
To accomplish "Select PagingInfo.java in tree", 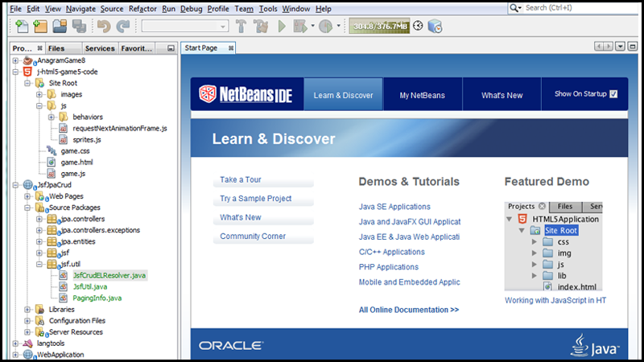I will tap(97, 298).
